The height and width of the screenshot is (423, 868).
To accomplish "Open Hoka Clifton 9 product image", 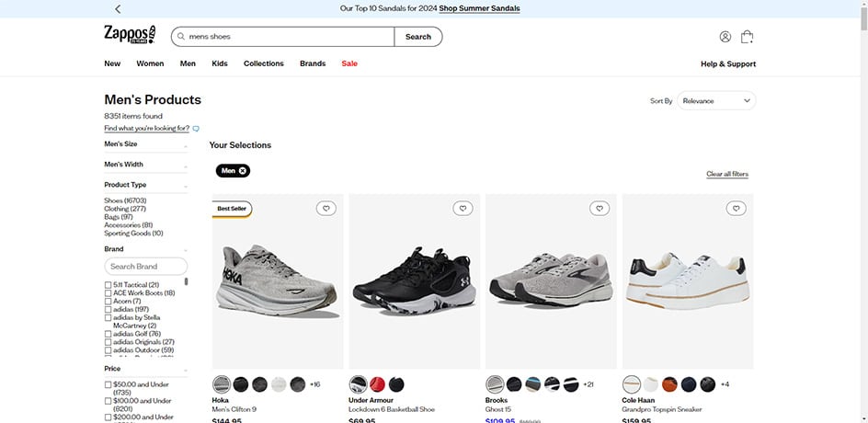I will click(x=278, y=281).
